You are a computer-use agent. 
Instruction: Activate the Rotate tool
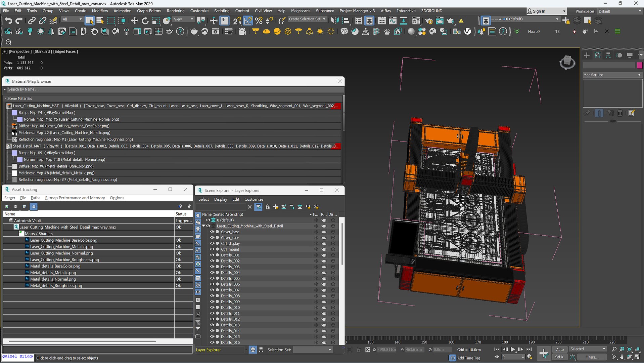click(x=145, y=21)
